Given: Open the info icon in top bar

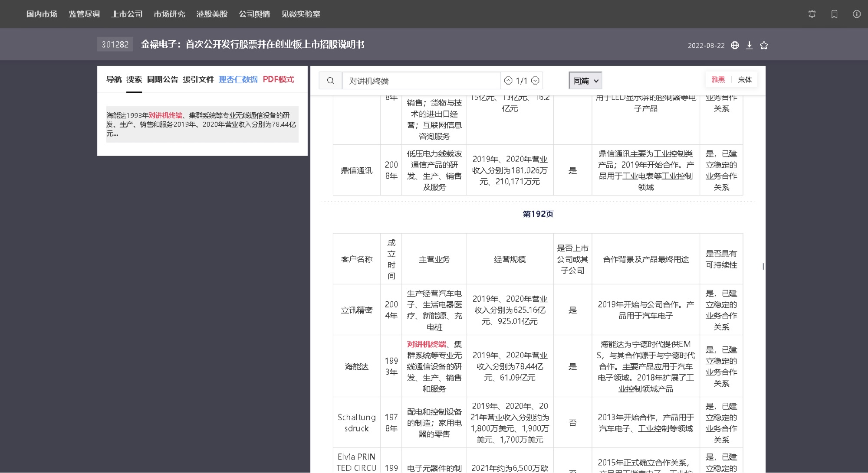Looking at the screenshot, I should (x=857, y=14).
